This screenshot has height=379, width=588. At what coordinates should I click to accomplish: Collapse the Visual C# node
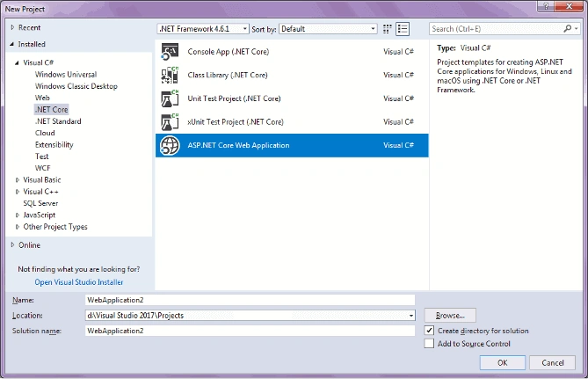[x=17, y=62]
